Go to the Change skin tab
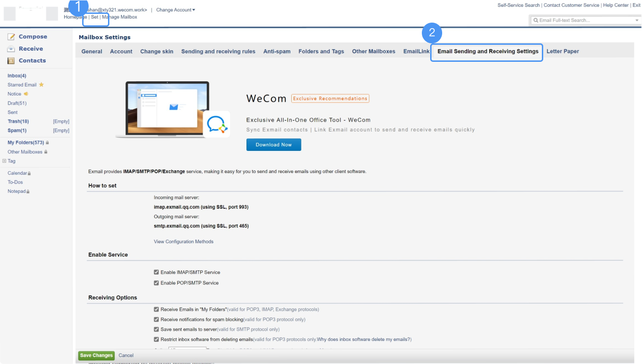Screen dimensions: 642x364 157,52
